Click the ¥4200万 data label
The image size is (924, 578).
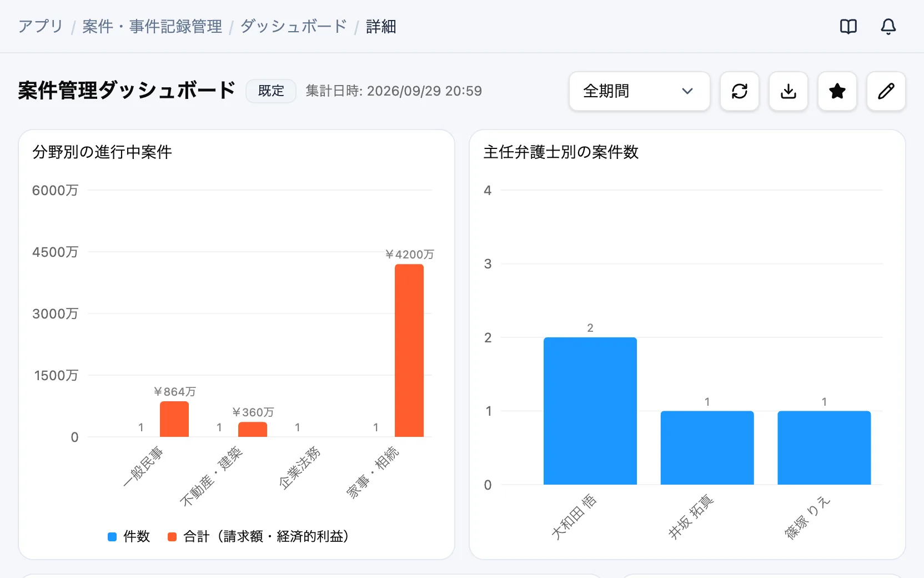(409, 255)
